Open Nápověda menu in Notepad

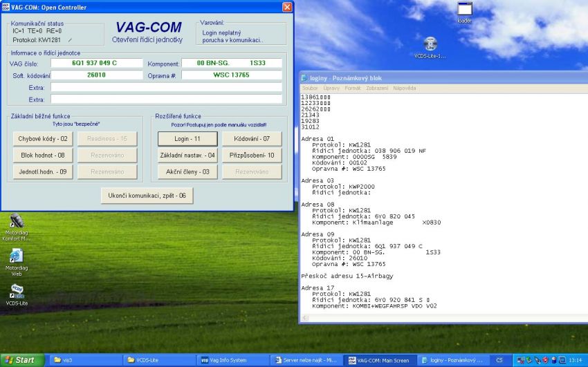pyautogui.click(x=405, y=88)
